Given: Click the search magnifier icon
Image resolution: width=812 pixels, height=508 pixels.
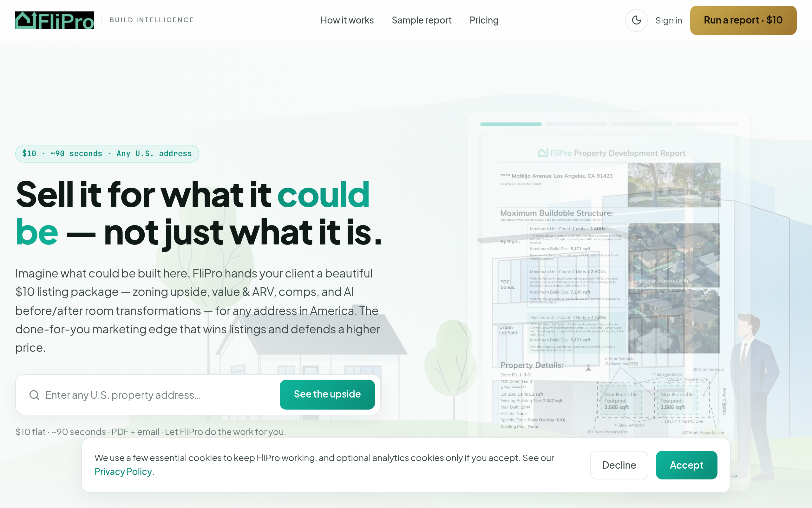Looking at the screenshot, I should [34, 395].
